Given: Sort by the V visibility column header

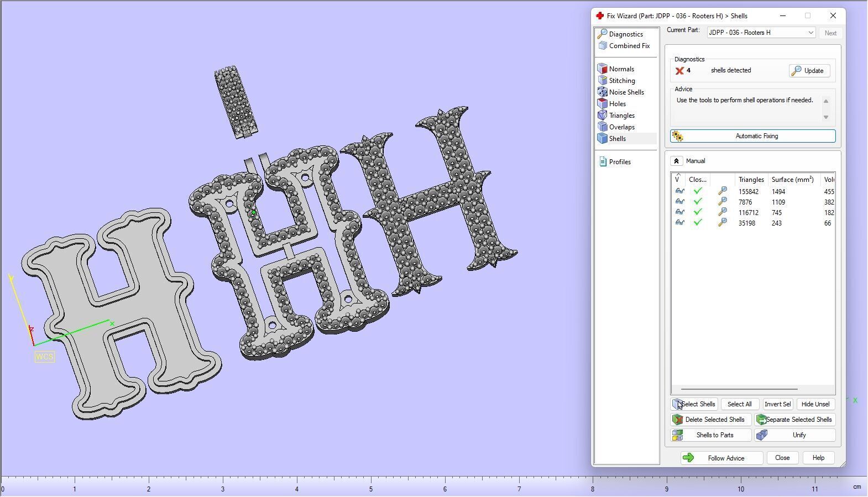Looking at the screenshot, I should [678, 180].
